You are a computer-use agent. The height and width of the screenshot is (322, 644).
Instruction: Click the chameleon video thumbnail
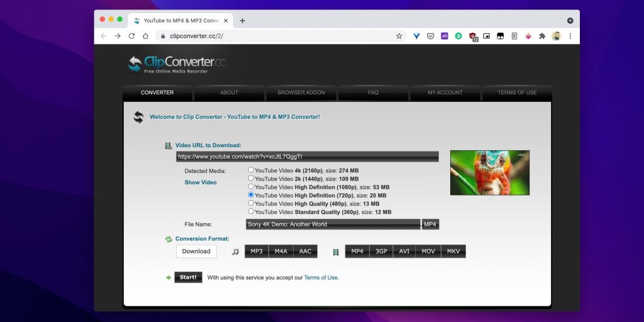489,172
